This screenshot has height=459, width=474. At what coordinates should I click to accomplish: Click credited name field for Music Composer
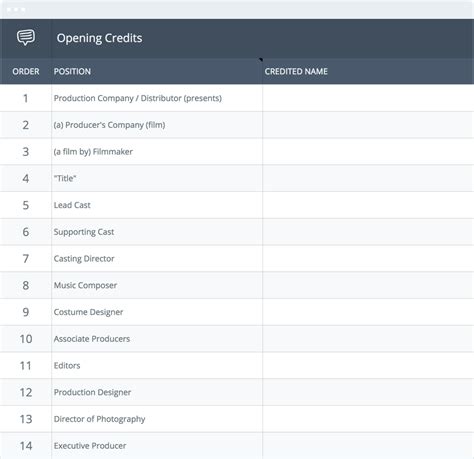click(368, 285)
